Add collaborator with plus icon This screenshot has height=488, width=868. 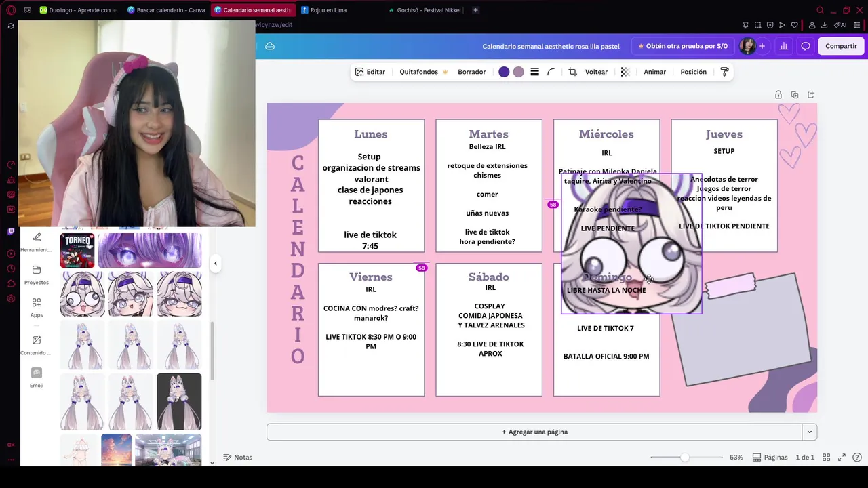[762, 46]
